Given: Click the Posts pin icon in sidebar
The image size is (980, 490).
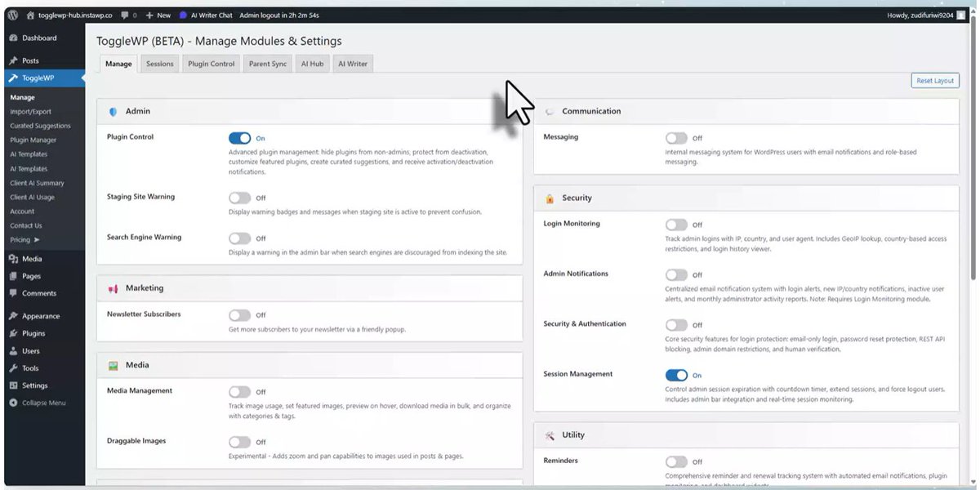Looking at the screenshot, I should point(14,60).
